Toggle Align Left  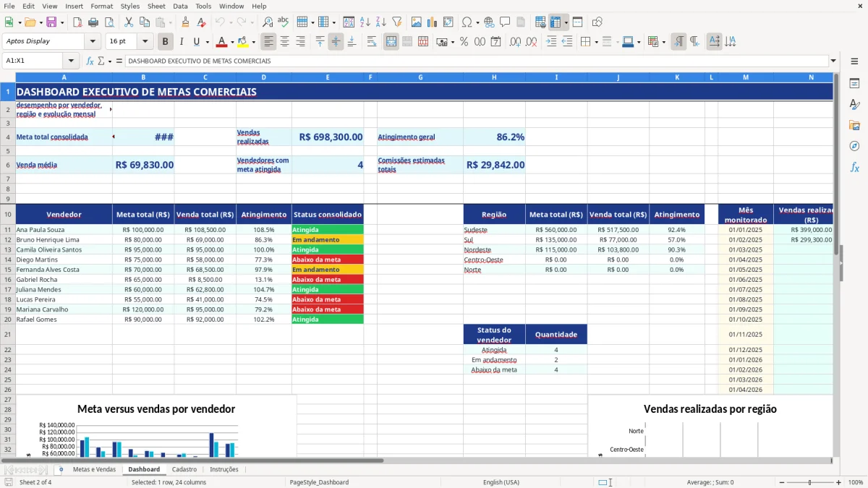coord(268,42)
